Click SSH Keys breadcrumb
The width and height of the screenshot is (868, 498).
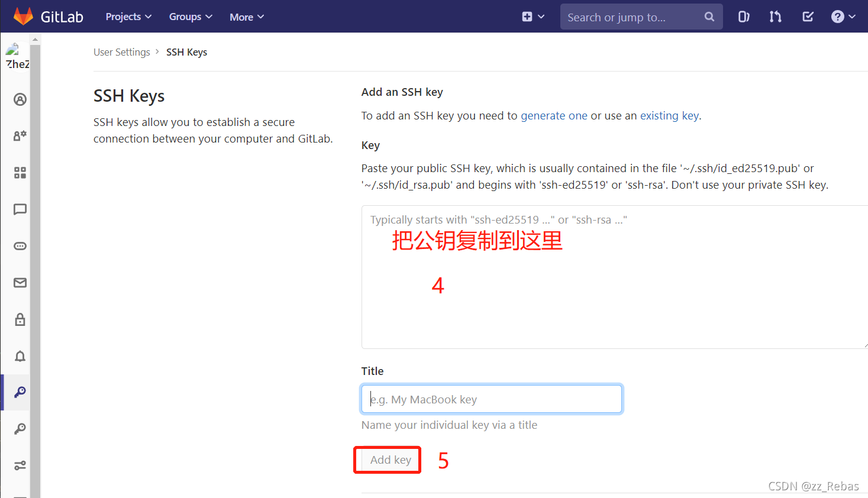click(x=186, y=52)
